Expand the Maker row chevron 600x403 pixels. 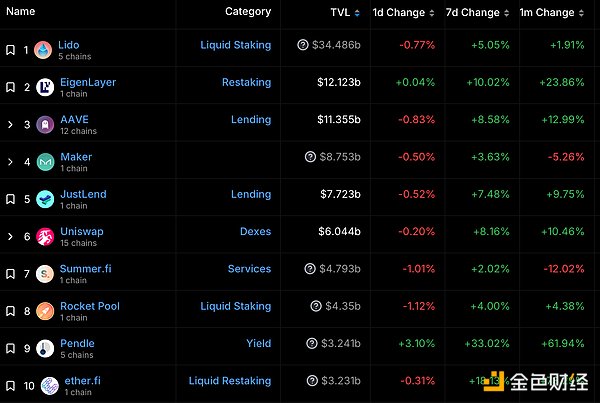[x=10, y=162]
